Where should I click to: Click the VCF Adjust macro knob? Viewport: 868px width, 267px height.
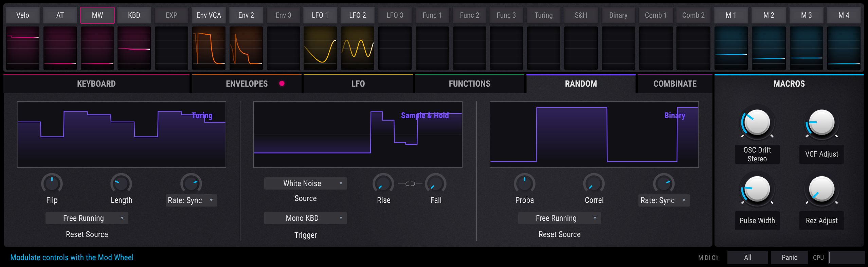click(822, 123)
